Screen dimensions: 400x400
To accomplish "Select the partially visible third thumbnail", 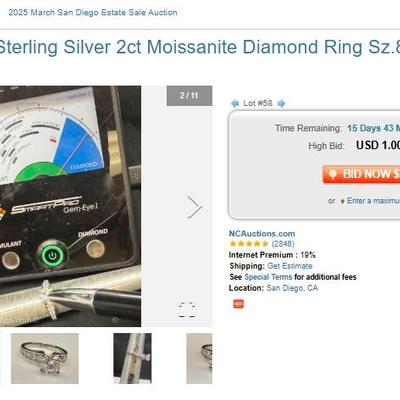I will (199, 358).
